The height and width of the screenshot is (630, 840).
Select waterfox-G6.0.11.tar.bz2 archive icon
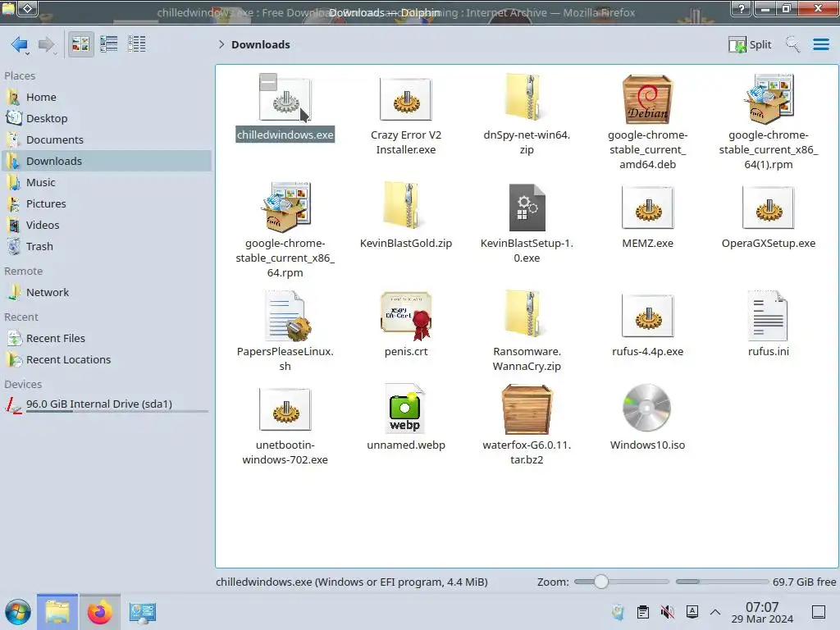(x=527, y=409)
